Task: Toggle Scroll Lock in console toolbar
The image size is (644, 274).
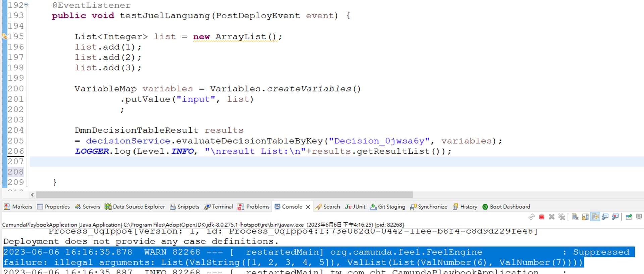Action: pyautogui.click(x=585, y=217)
